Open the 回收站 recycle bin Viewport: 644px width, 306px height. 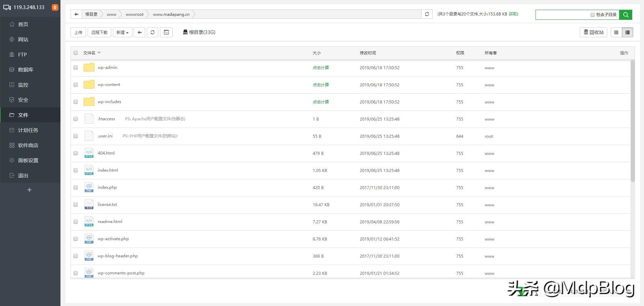tap(594, 32)
